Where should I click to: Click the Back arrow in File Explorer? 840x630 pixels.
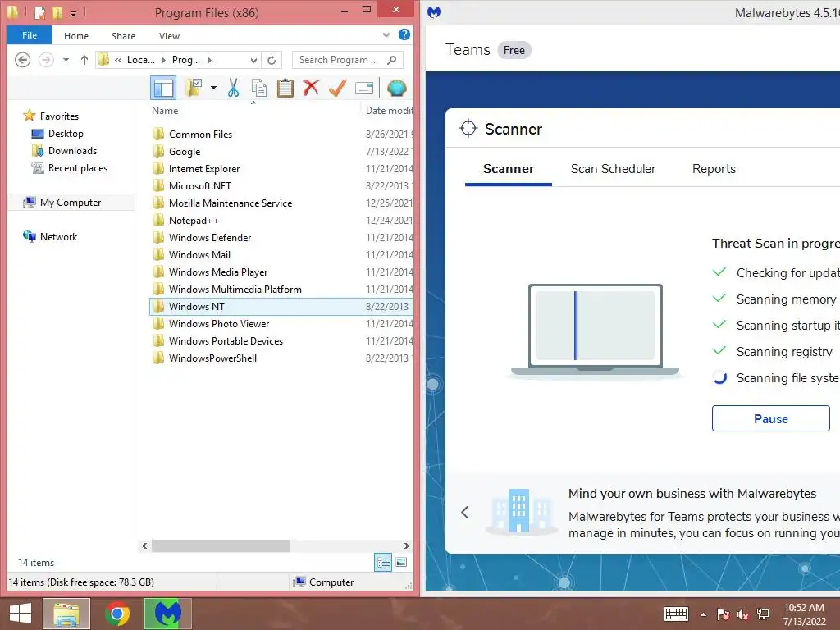(22, 60)
